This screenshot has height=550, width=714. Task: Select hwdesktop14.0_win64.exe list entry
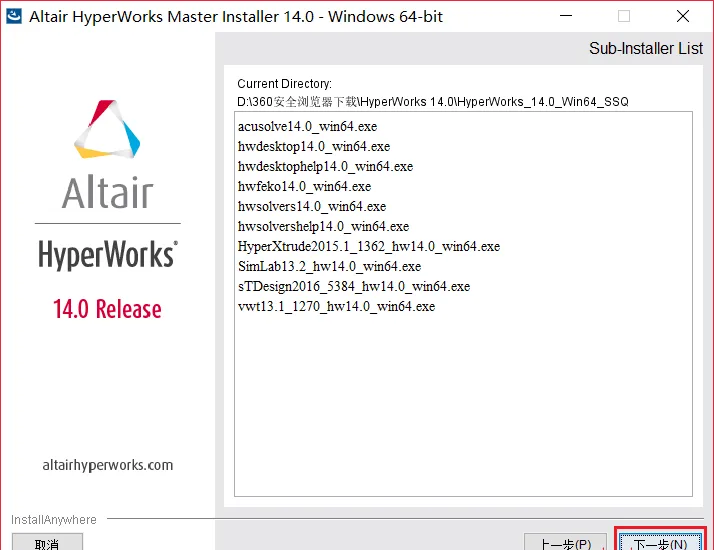pos(314,146)
